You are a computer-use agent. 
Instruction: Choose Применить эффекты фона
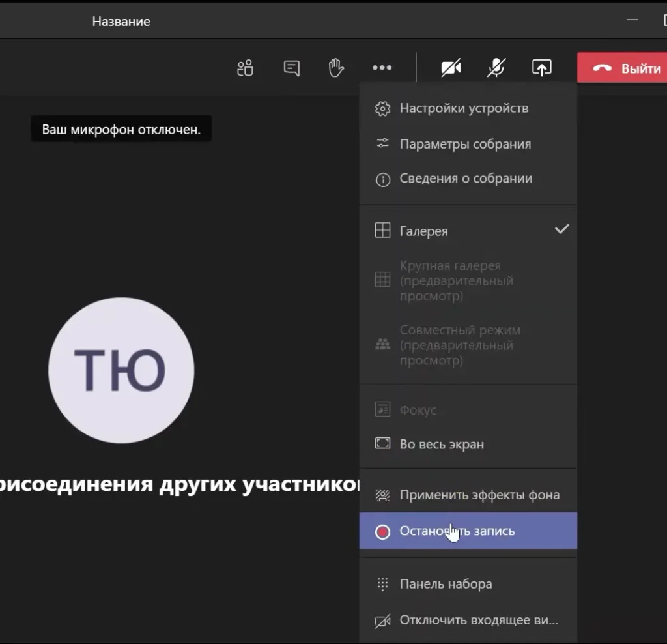[468, 495]
